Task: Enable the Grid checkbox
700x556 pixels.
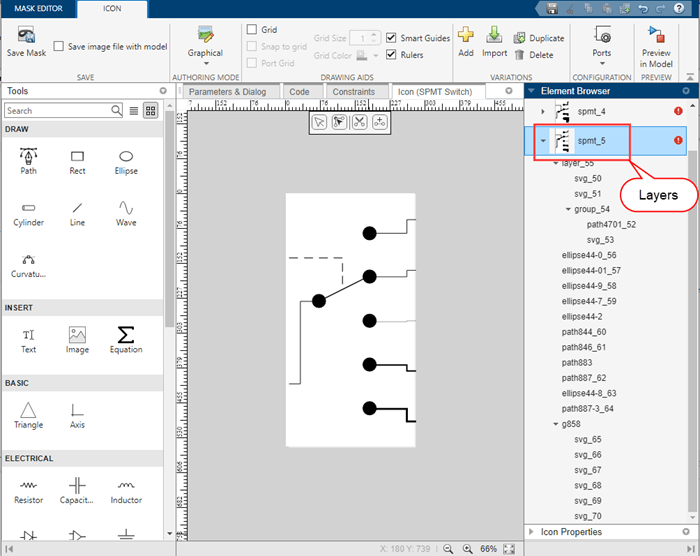Action: (252, 29)
